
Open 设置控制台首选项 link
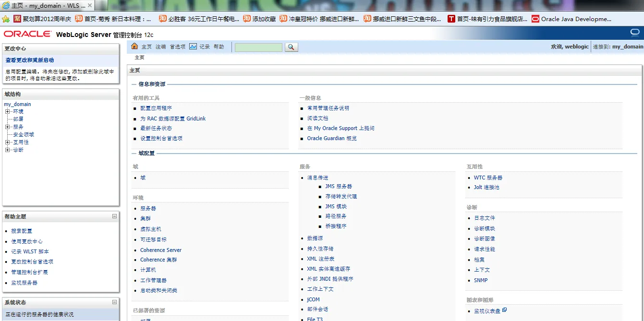161,139
